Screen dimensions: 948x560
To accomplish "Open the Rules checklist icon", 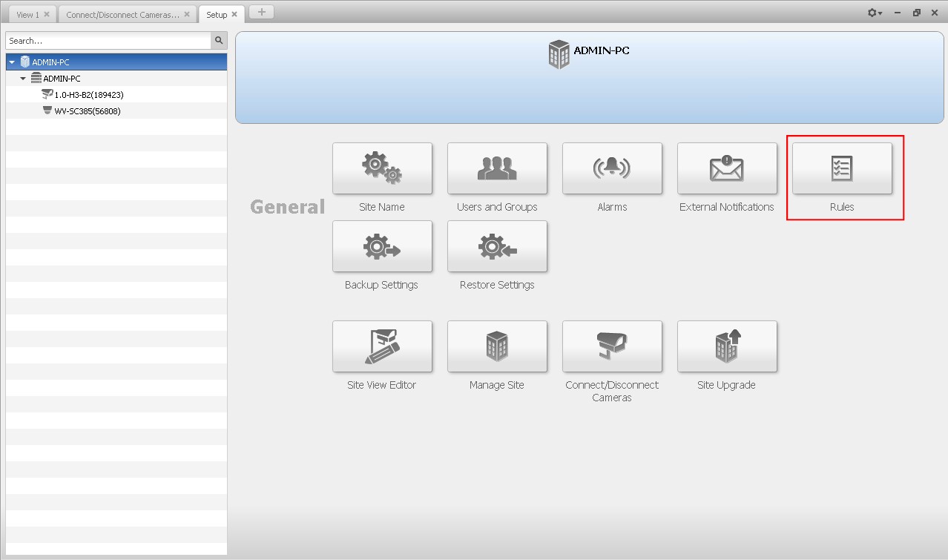I will pyautogui.click(x=842, y=168).
